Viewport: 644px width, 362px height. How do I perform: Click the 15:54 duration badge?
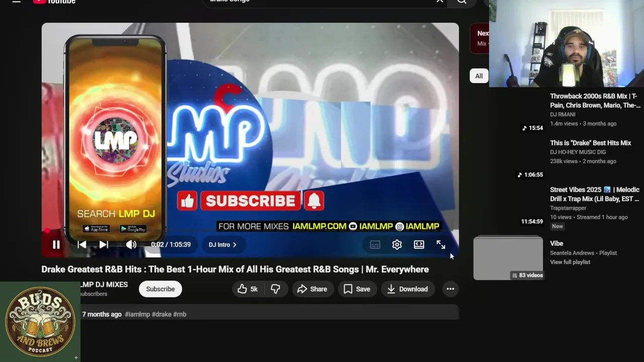[x=532, y=128]
